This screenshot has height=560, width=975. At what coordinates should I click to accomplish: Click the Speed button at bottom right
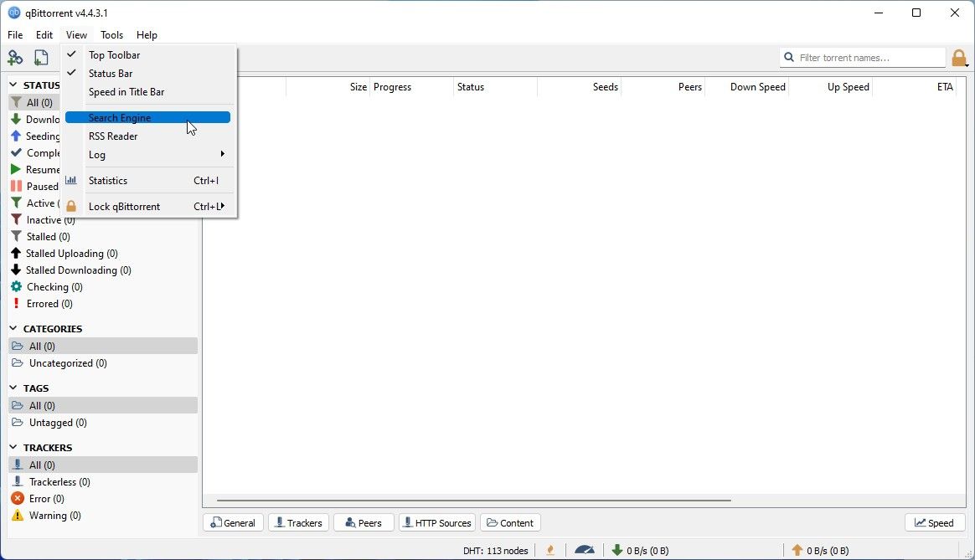point(934,522)
